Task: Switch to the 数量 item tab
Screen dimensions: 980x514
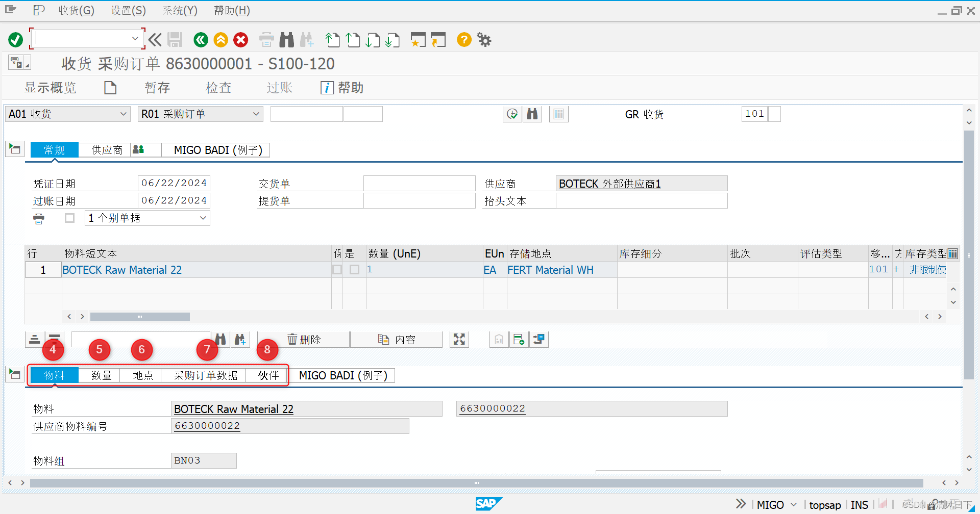Action: click(101, 375)
